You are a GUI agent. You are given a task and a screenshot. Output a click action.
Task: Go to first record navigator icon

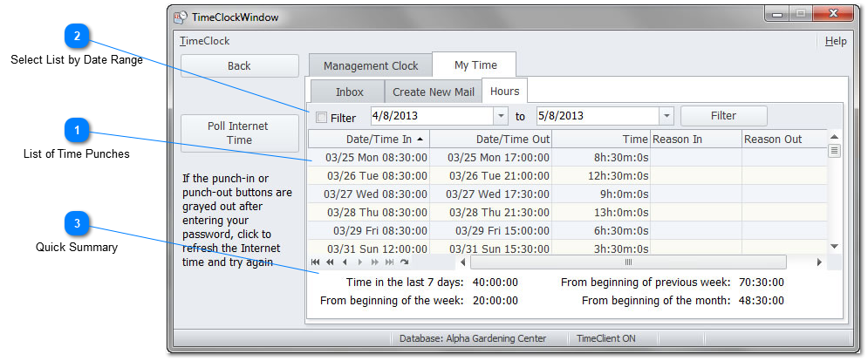coord(316,262)
